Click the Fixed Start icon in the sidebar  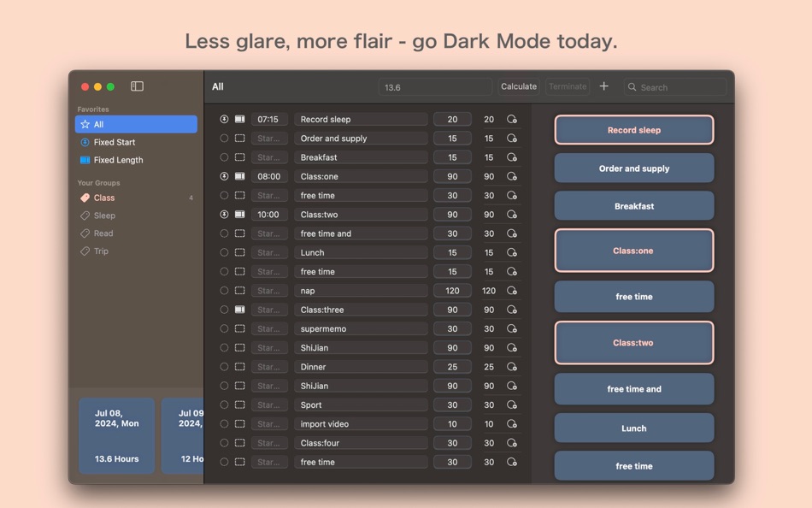click(x=86, y=142)
